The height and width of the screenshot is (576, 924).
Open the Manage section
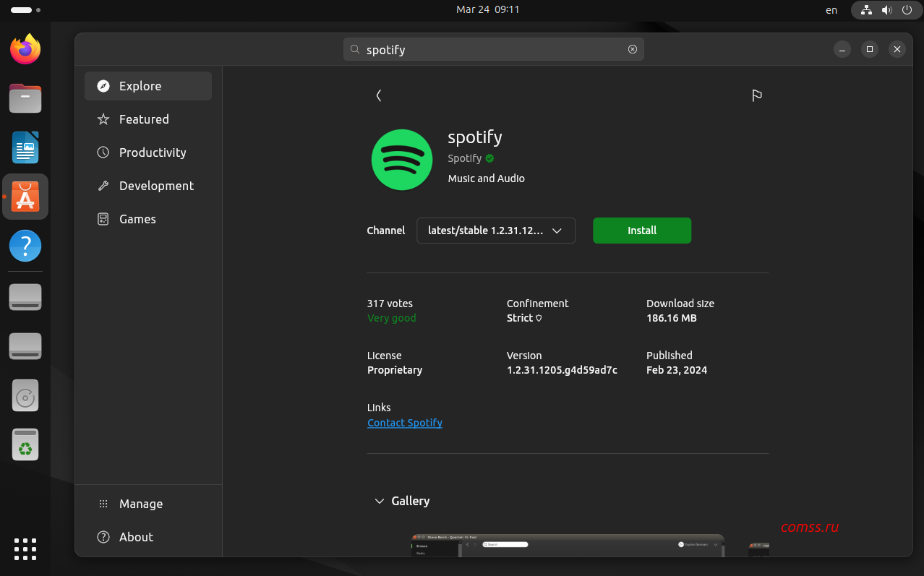[141, 504]
